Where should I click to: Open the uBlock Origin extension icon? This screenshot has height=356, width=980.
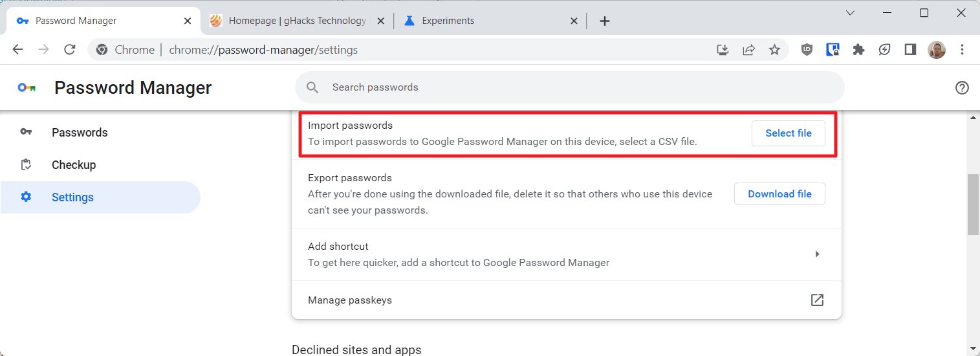point(807,50)
